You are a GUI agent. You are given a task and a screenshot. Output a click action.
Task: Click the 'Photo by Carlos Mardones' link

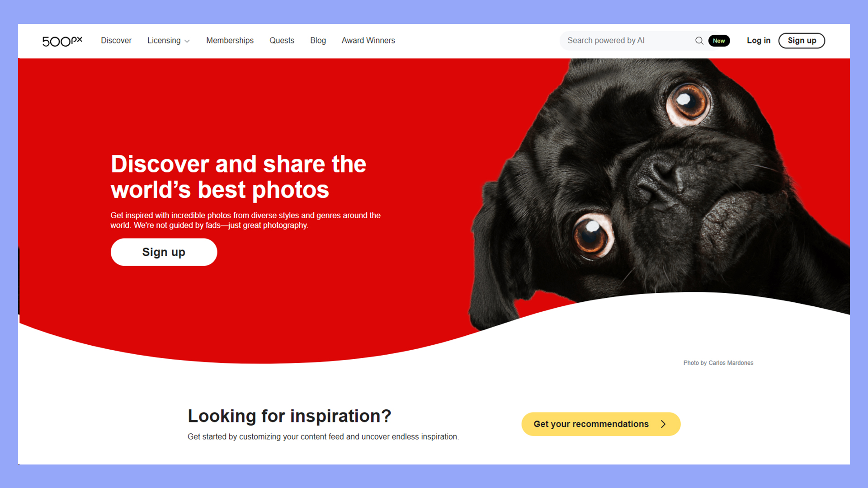point(719,363)
